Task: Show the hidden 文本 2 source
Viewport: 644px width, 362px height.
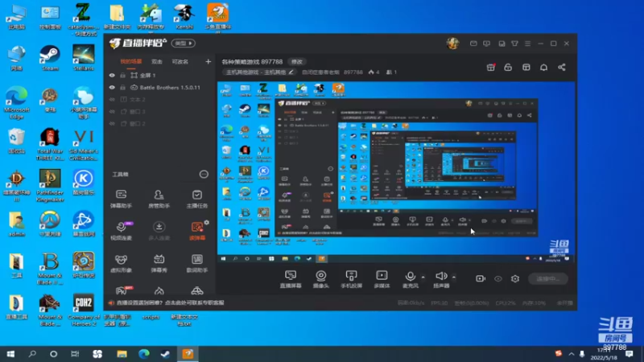Action: pos(112,99)
